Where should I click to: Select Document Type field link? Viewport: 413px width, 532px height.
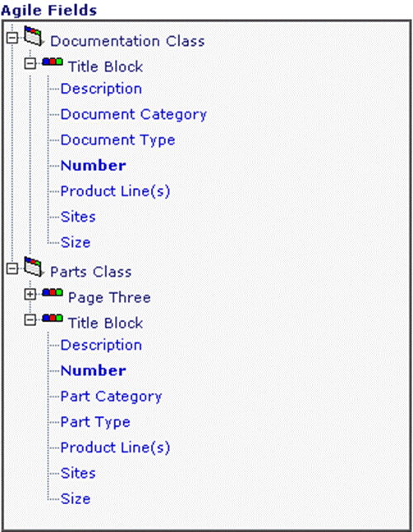tap(117, 140)
